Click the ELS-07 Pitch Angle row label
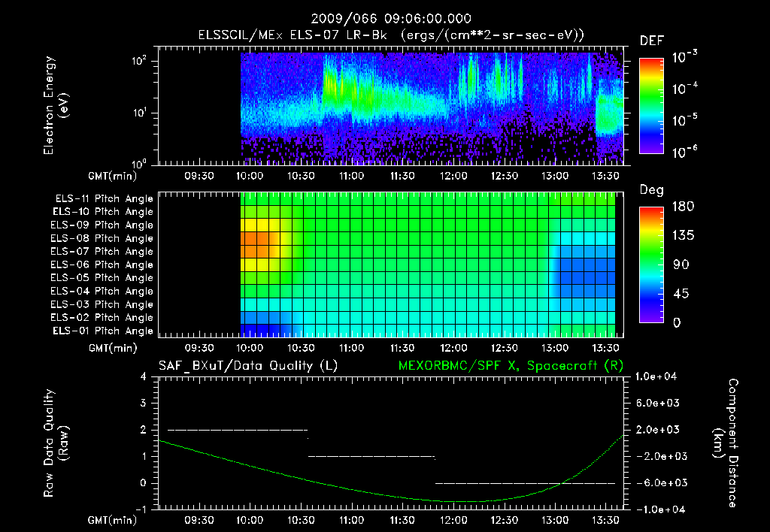The width and height of the screenshot is (770, 532). coord(102,251)
